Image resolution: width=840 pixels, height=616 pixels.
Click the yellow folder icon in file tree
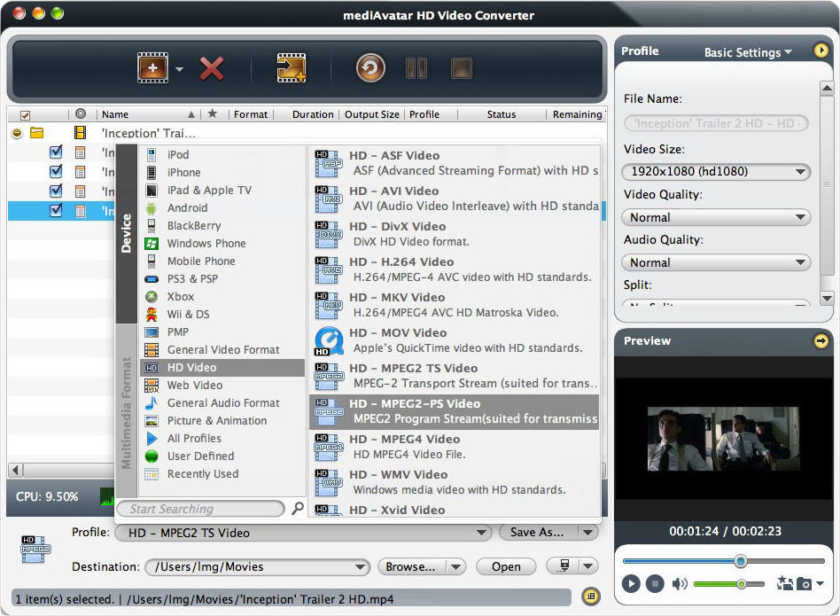coord(36,132)
